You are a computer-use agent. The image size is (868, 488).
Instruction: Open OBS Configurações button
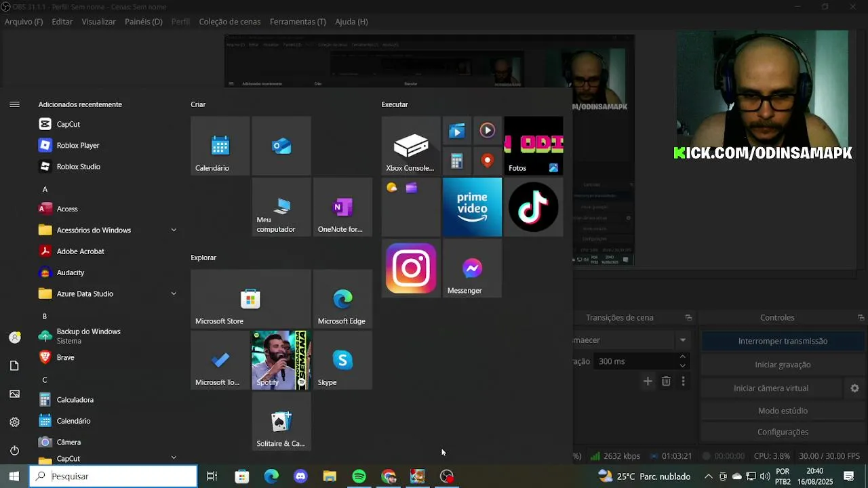click(x=783, y=432)
